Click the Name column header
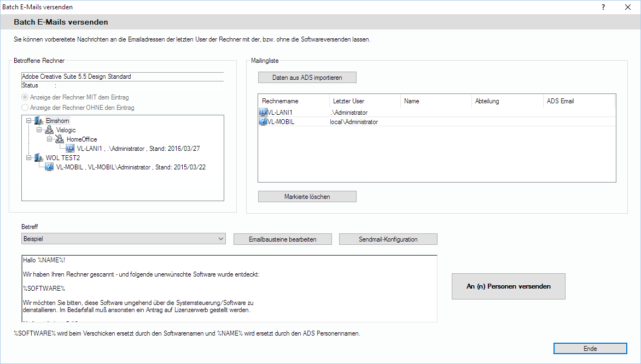Image resolution: width=641 pixels, height=364 pixels. pos(436,101)
